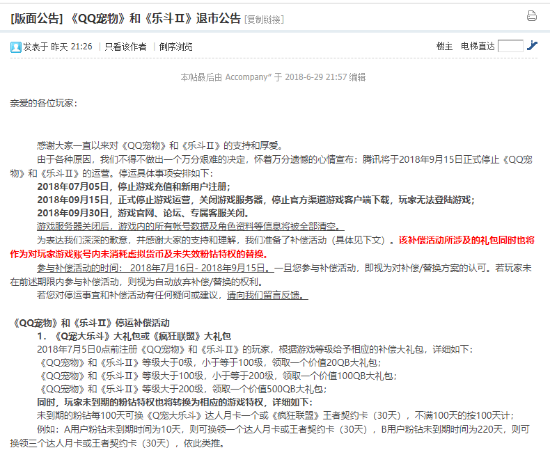This screenshot has width=550, height=457.
Task: Switch to reverse order browsing (倒序浏览)
Action: point(175,47)
